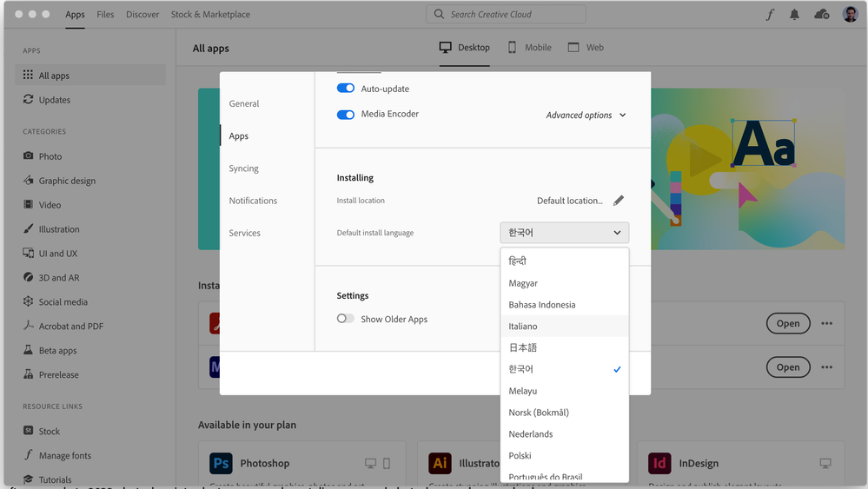Click the InDesign Id app icon
The width and height of the screenshot is (868, 489).
coord(659,463)
